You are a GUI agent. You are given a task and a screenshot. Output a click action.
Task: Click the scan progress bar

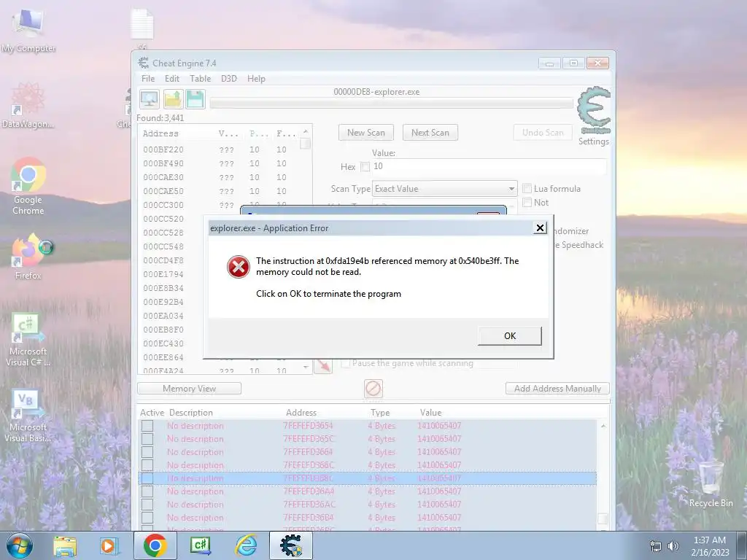pos(391,103)
